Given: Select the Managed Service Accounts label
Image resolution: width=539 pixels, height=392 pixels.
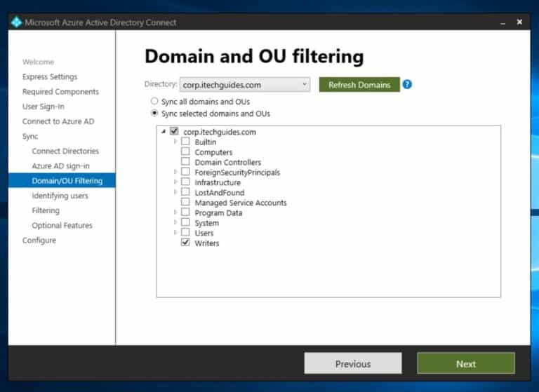Looking at the screenshot, I should (241, 203).
